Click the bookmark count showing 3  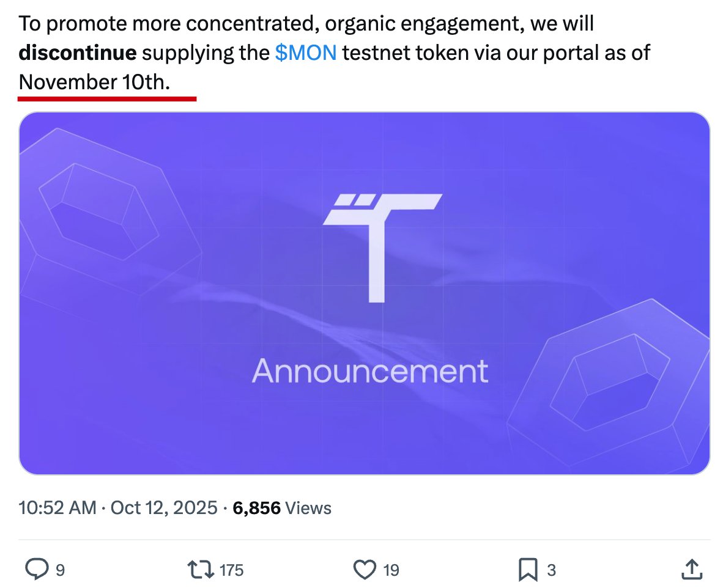(551, 570)
